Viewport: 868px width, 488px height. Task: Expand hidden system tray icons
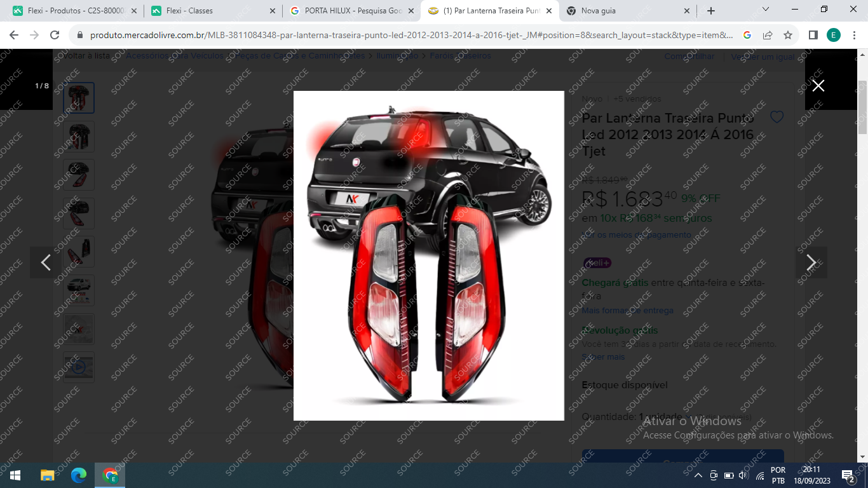[x=698, y=475]
